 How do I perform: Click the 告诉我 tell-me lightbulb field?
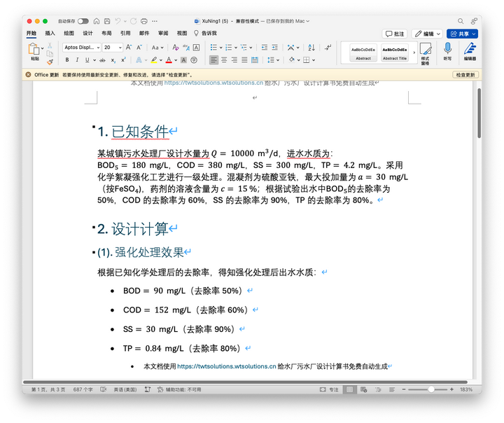[x=205, y=33]
